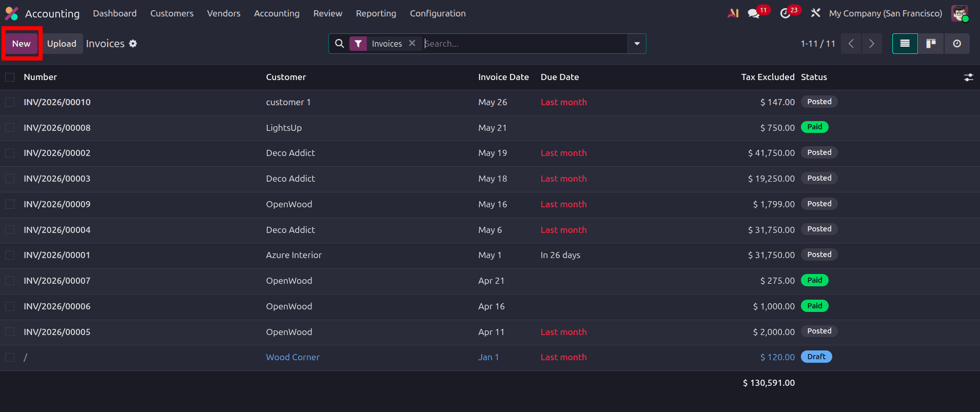Image resolution: width=980 pixels, height=412 pixels.
Task: Open the Accounting app home icon
Action: click(12, 13)
